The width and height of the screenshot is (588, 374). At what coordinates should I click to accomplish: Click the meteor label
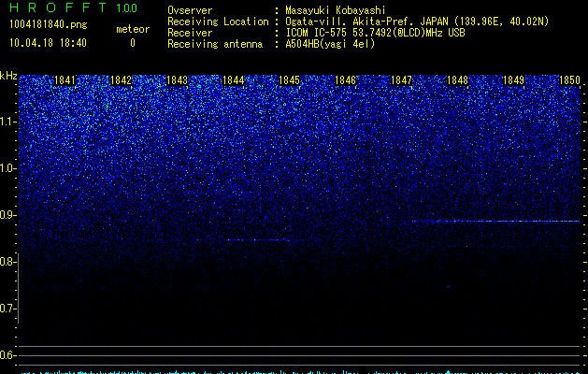[133, 29]
